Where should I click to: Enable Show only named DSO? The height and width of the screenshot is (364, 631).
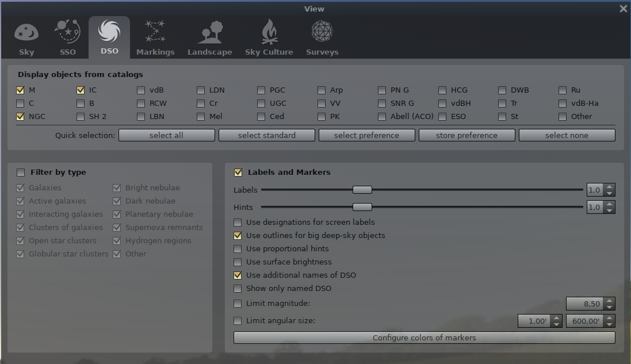click(238, 289)
